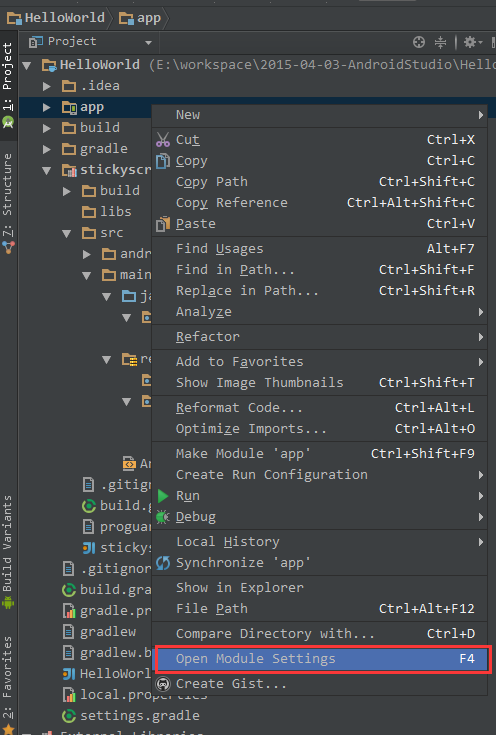Click the Synchronize 'app' refresh icon
Viewport: 496px width, 735px height.
click(x=163, y=563)
